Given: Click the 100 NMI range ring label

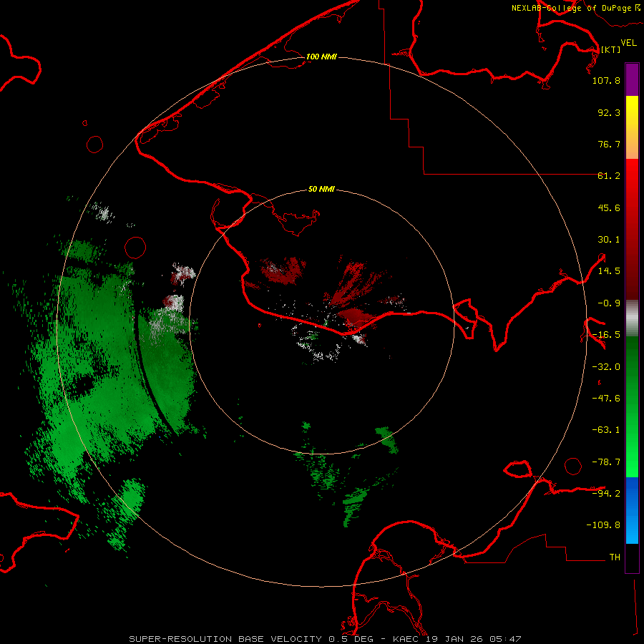Looking at the screenshot, I should pos(321,57).
